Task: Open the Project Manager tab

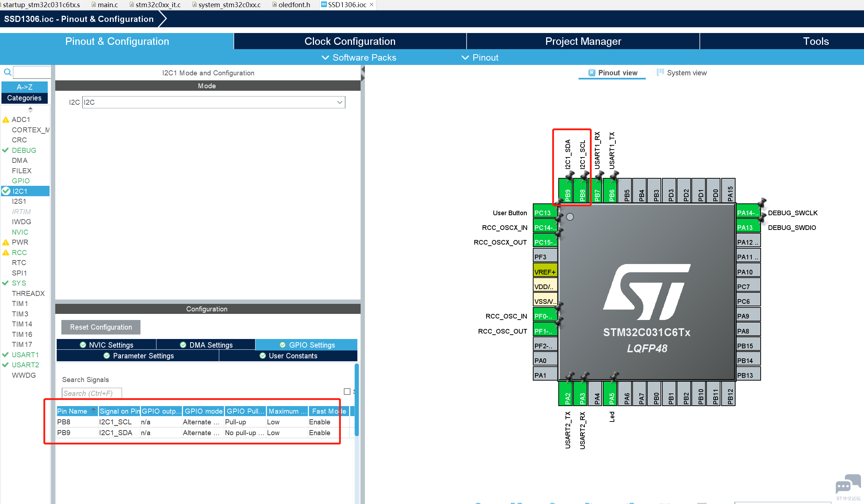Action: tap(583, 41)
